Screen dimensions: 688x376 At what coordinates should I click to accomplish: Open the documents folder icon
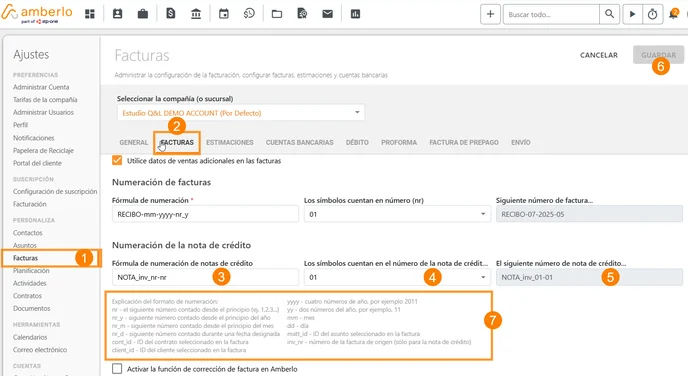coord(277,14)
